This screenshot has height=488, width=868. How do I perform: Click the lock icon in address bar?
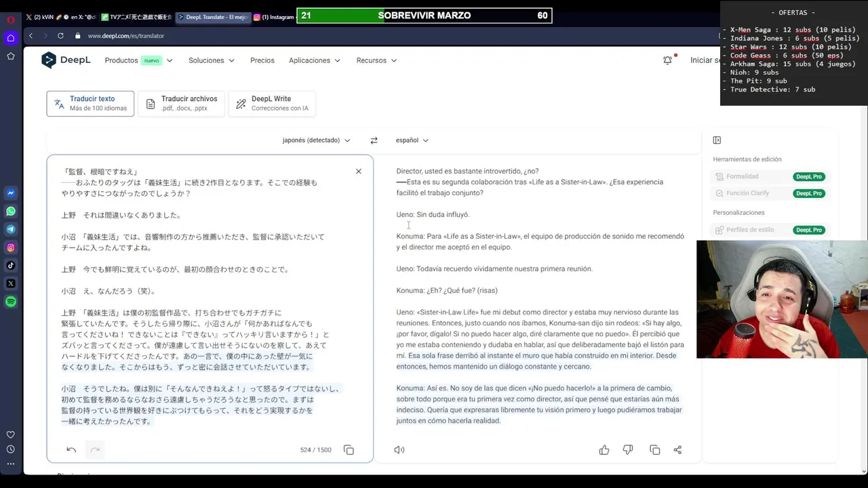point(77,35)
